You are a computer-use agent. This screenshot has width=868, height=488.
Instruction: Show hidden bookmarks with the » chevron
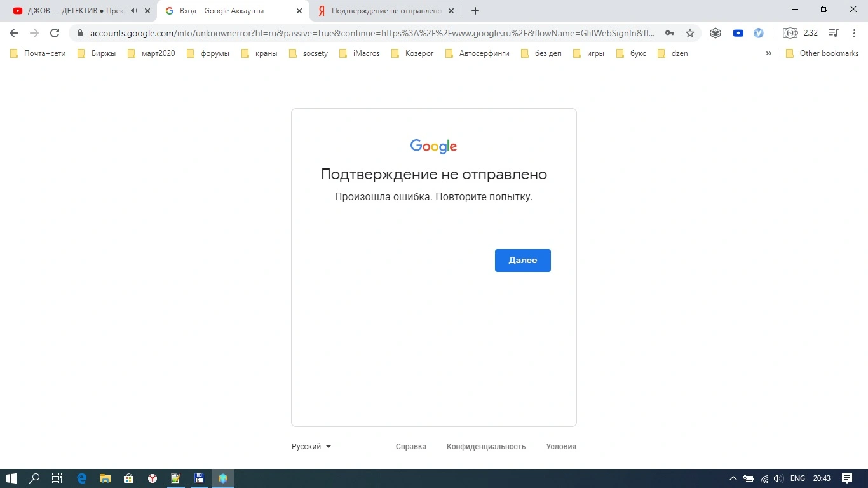pos(769,53)
